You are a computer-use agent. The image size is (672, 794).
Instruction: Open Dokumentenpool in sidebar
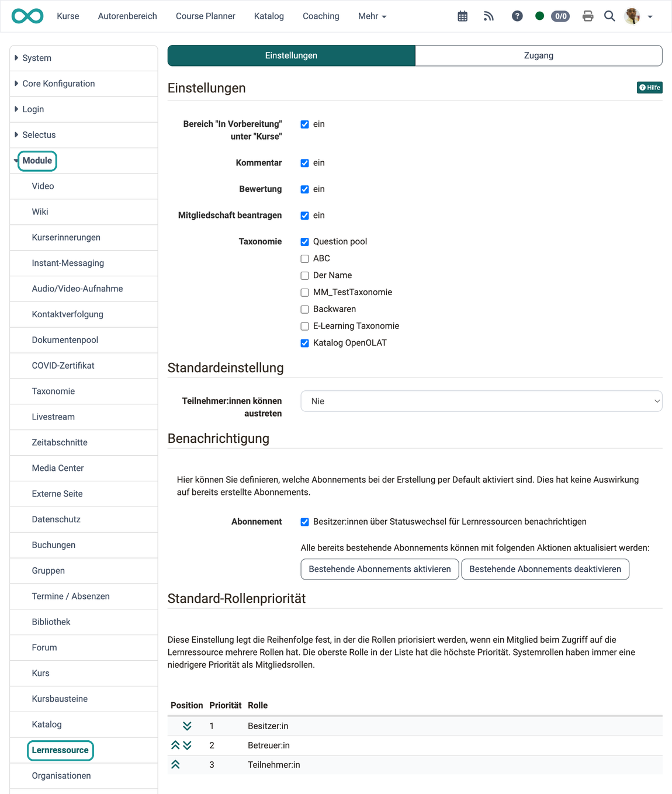tap(84, 340)
